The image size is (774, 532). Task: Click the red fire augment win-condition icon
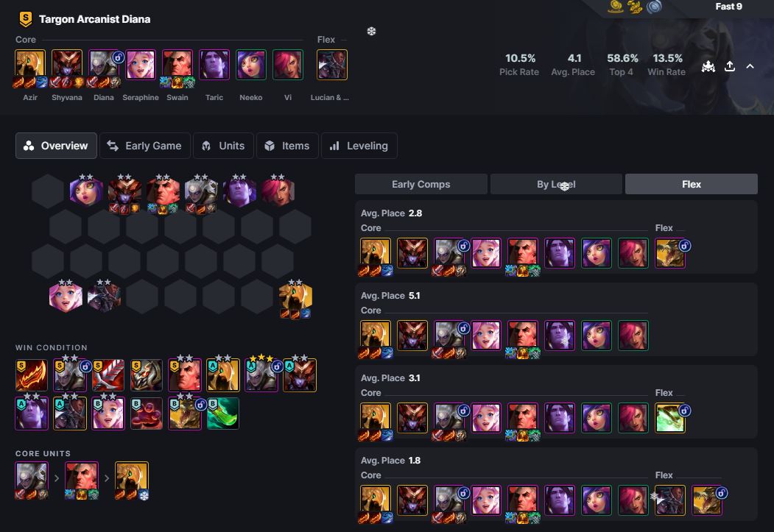coord(31,375)
